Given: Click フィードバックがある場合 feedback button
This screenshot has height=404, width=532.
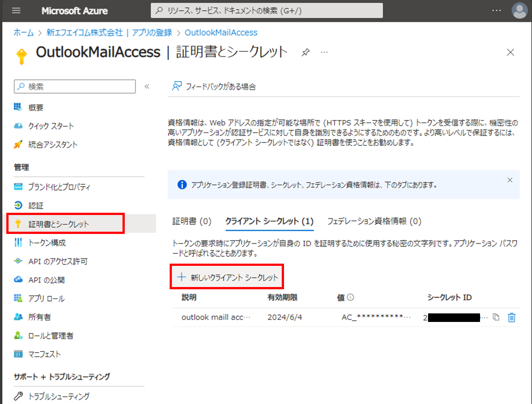Looking at the screenshot, I should (x=214, y=87).
